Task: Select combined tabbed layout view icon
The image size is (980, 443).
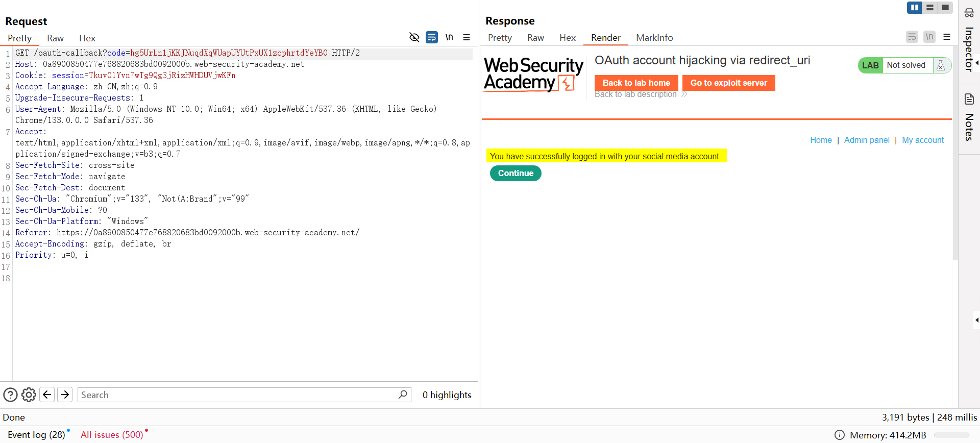Action: (945, 8)
